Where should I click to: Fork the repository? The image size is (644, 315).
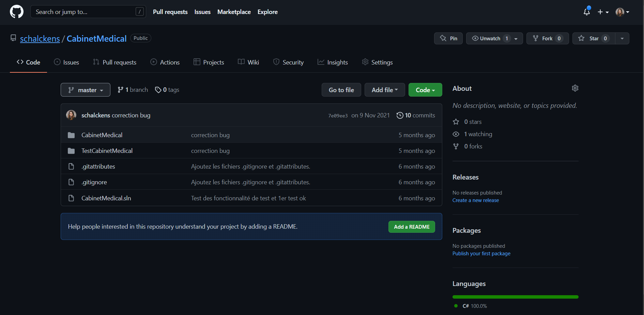(x=548, y=38)
